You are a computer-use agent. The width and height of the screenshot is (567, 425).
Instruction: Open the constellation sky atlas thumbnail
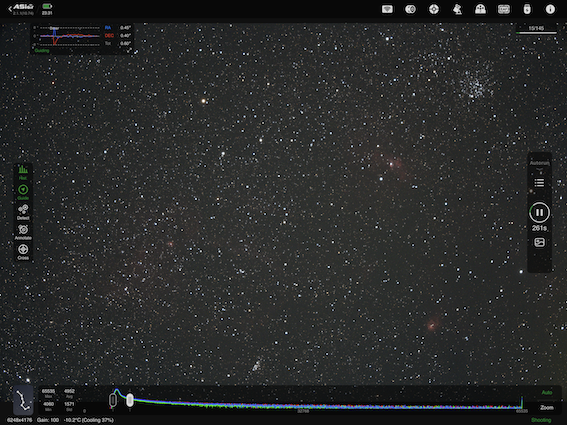click(x=23, y=401)
